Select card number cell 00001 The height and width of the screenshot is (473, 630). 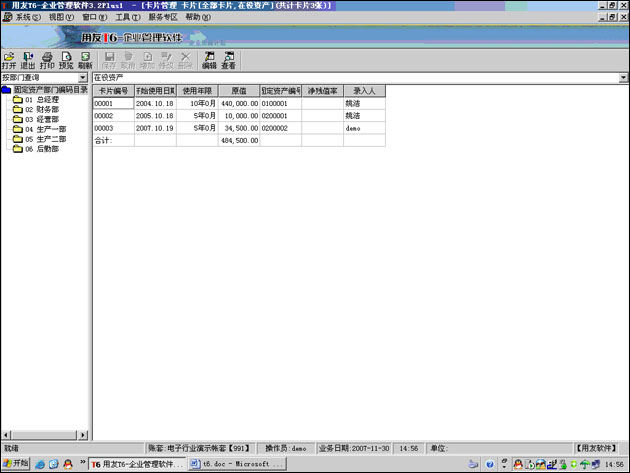point(113,104)
